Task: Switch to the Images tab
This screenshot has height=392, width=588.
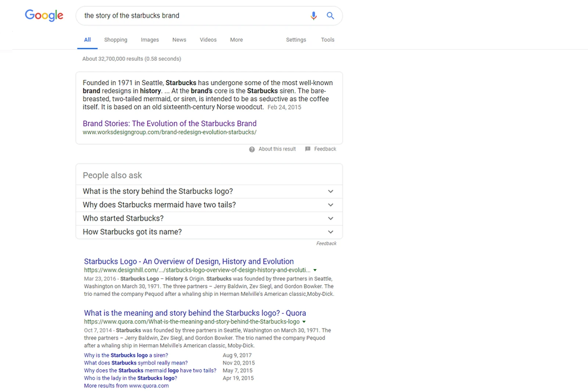Action: [x=150, y=40]
